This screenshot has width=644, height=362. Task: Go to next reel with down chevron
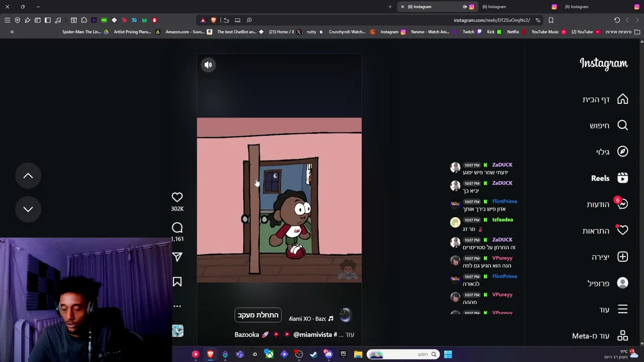28,209
